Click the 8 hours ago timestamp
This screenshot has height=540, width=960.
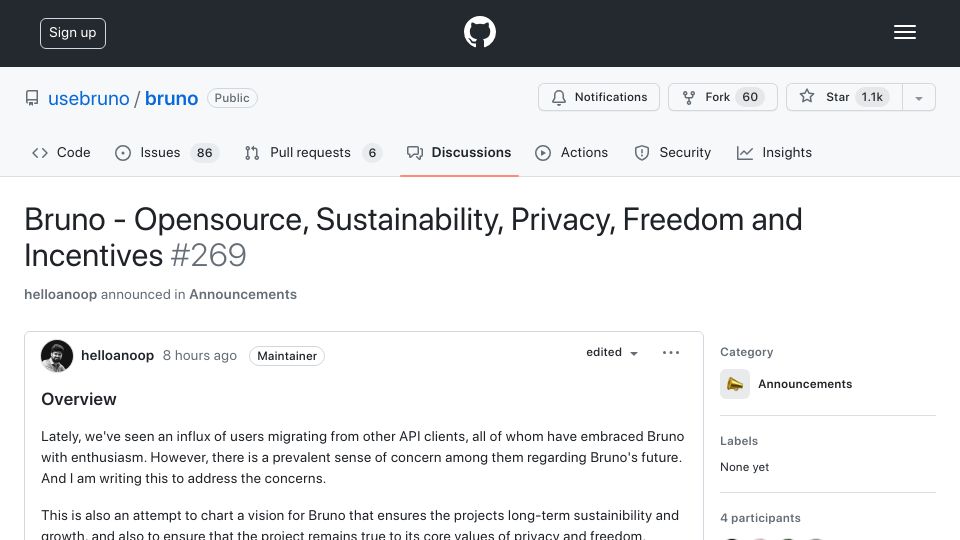[200, 356]
